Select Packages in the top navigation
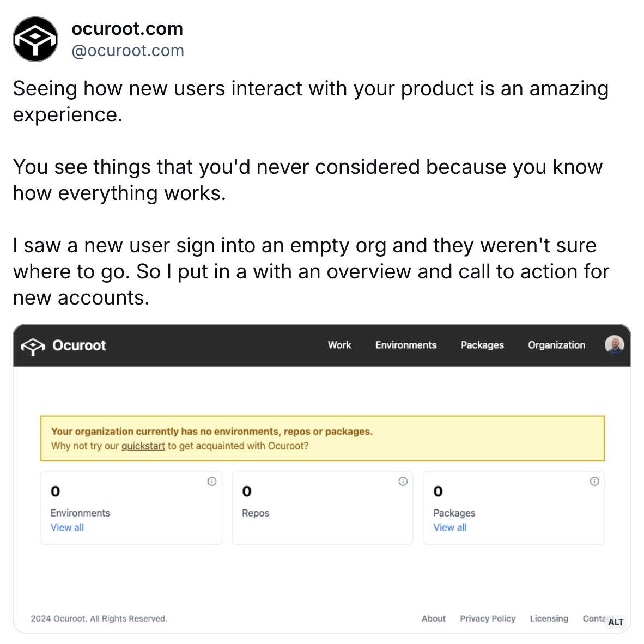644x644 pixels. click(482, 345)
